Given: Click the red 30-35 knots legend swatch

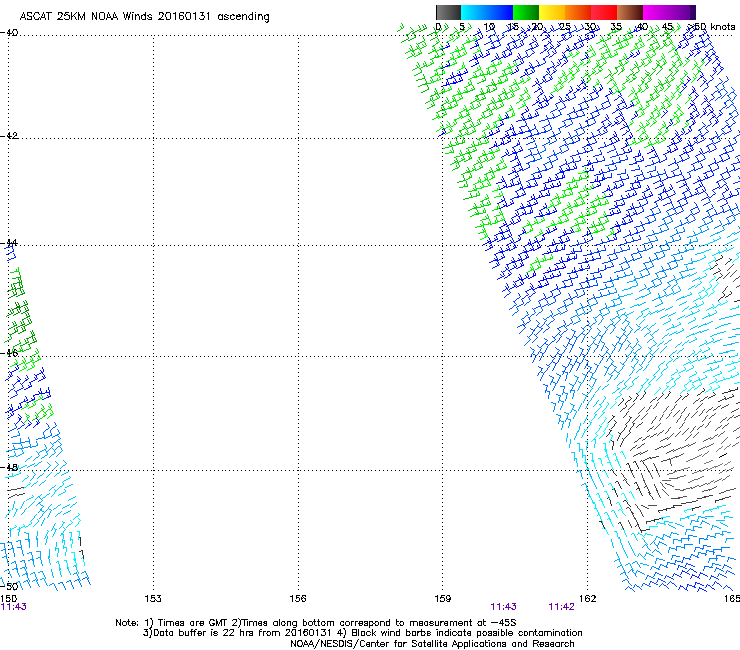Looking at the screenshot, I should tap(604, 12).
